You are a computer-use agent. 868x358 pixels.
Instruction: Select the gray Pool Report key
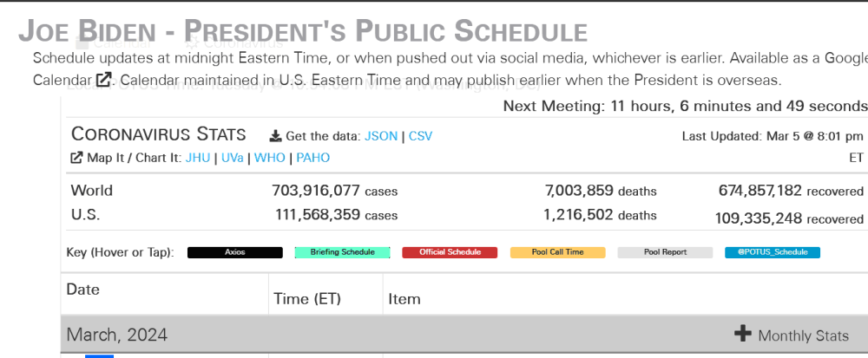click(665, 252)
